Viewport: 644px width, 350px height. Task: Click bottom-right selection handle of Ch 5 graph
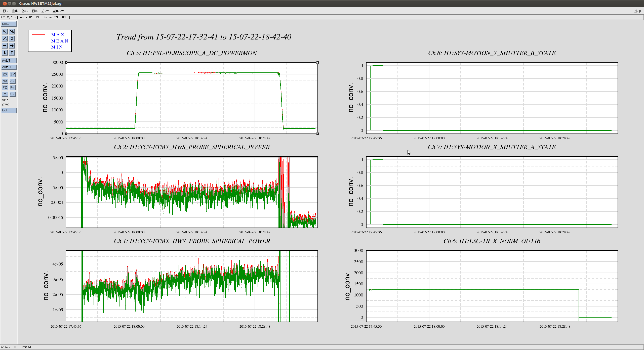click(x=318, y=134)
